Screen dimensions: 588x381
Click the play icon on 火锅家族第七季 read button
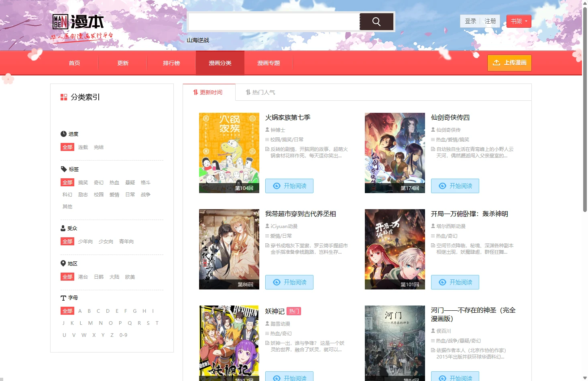(276, 185)
